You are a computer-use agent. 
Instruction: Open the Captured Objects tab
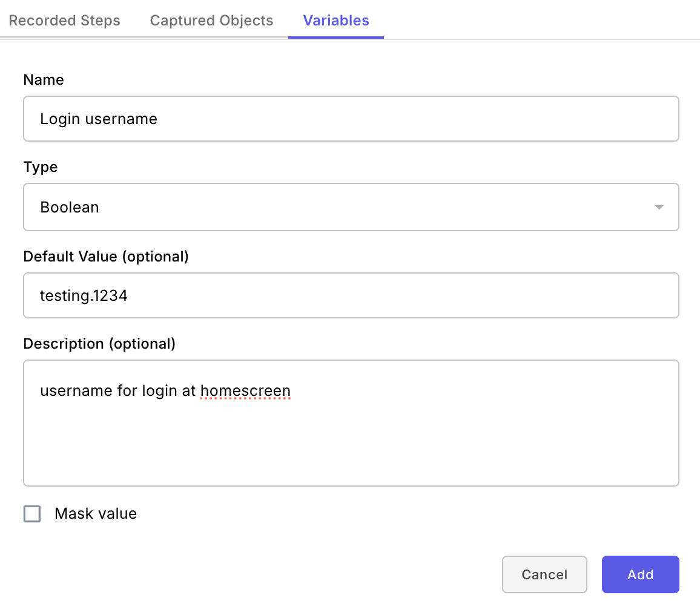tap(211, 21)
